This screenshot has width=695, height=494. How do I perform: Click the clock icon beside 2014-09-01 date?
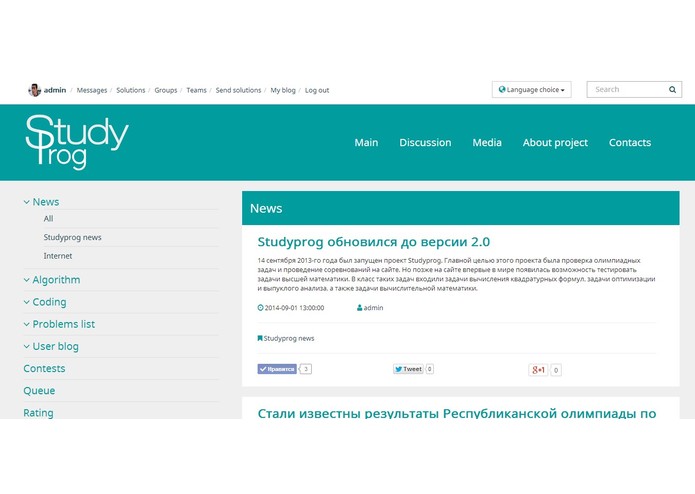[260, 307]
